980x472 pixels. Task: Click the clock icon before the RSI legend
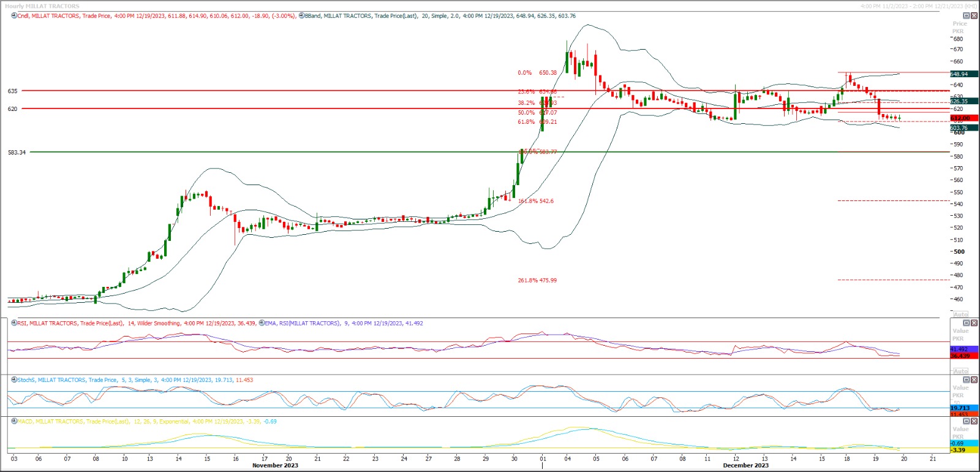(x=13, y=323)
